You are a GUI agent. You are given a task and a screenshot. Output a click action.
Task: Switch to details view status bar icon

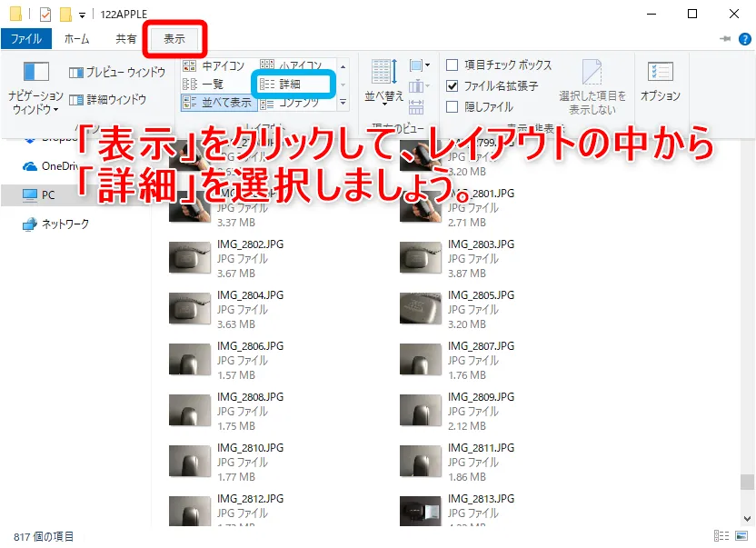tap(721, 536)
